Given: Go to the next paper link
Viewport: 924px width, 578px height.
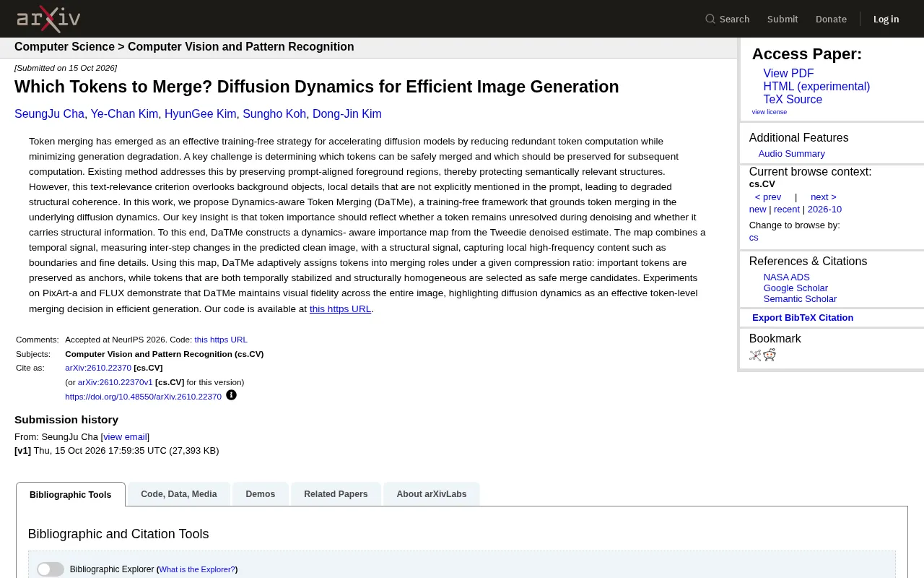Looking at the screenshot, I should (824, 197).
